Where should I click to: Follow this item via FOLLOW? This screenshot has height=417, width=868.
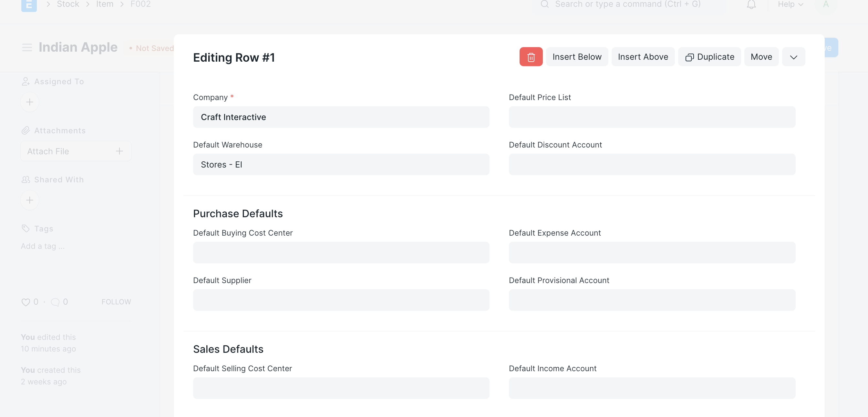(116, 302)
